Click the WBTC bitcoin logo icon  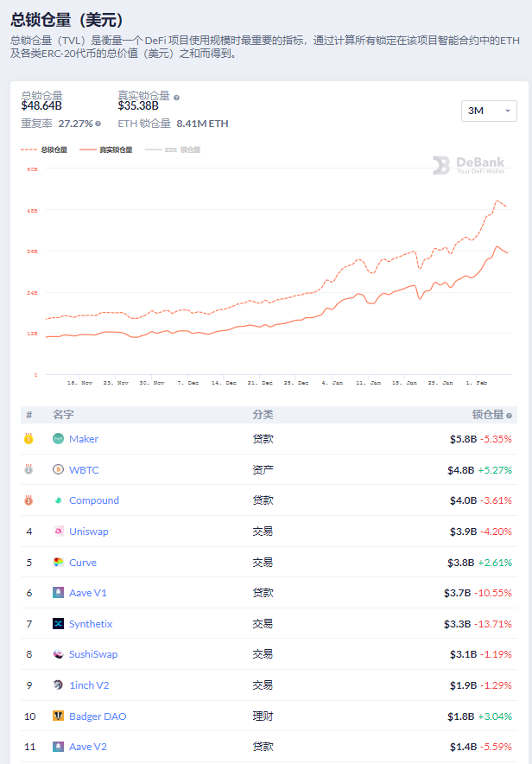58,469
